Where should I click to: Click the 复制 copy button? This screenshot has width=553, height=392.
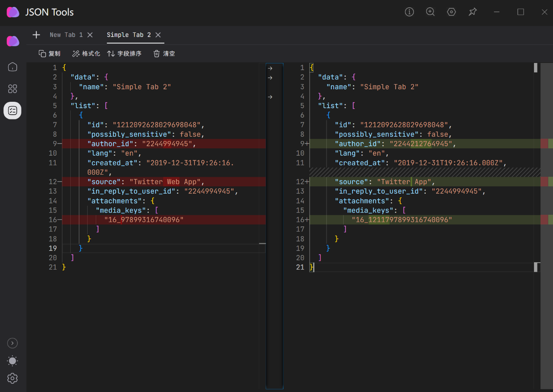[x=49, y=53]
